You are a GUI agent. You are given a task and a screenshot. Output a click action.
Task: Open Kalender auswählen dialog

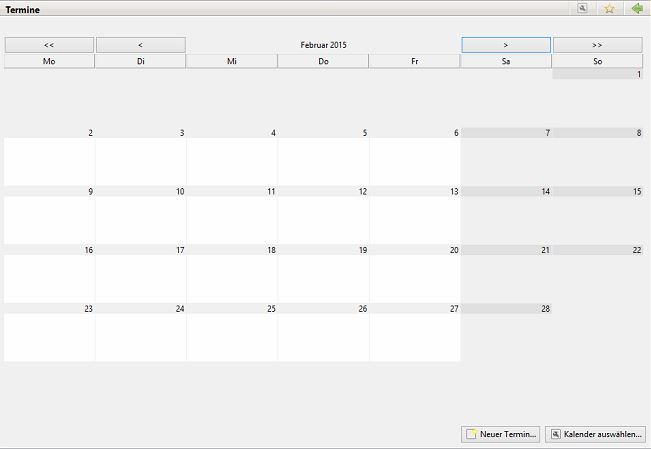pyautogui.click(x=596, y=434)
